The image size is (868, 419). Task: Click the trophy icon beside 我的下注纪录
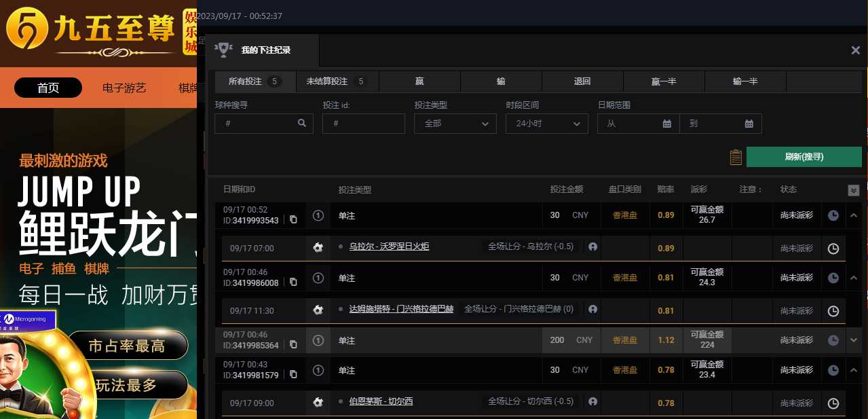point(223,50)
